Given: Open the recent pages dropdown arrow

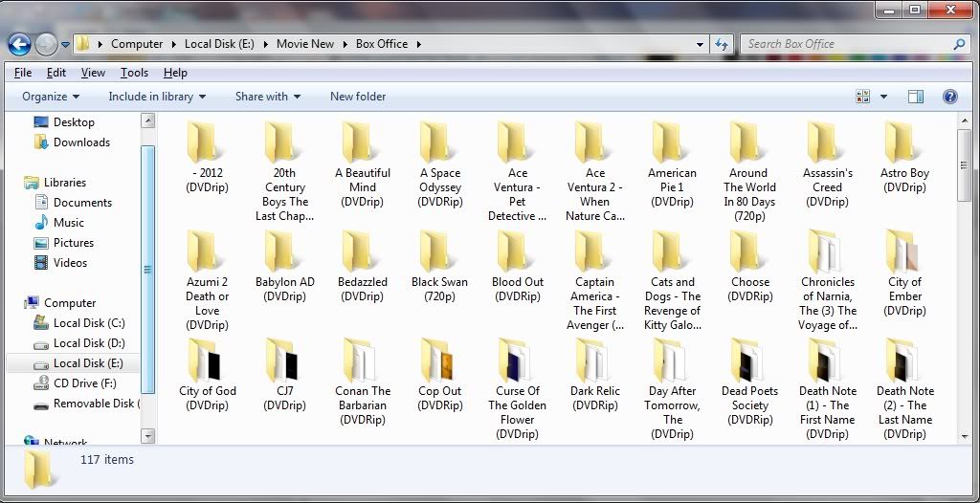Looking at the screenshot, I should (x=65, y=45).
